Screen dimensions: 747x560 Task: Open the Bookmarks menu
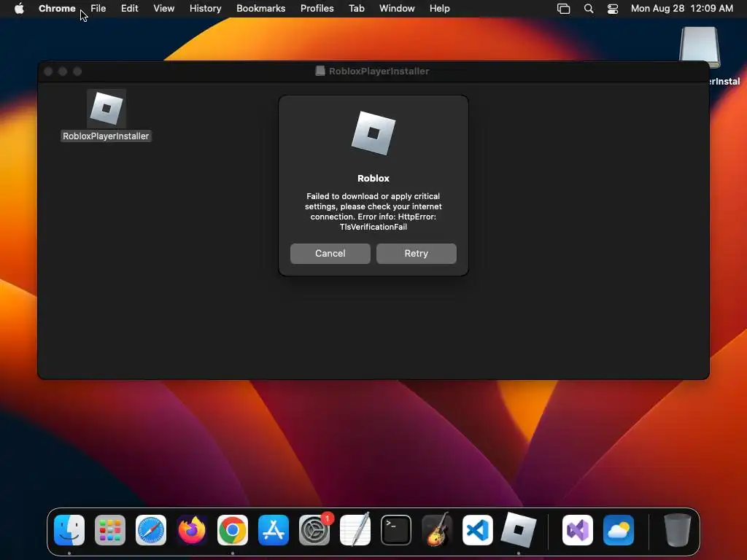260,9
